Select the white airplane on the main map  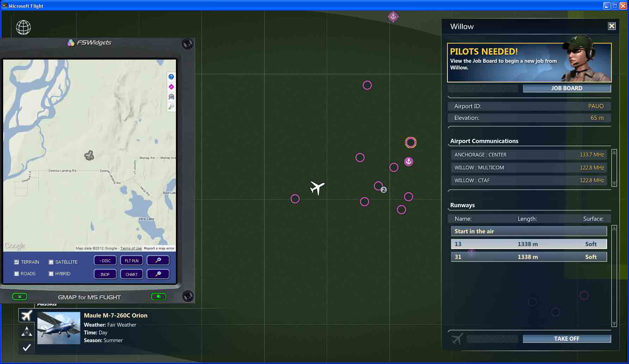(317, 188)
